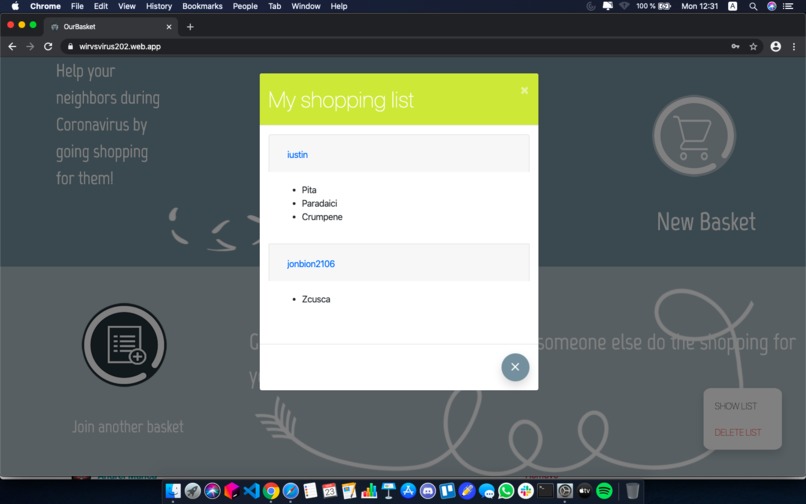Open Trello in the Dock

point(447,491)
